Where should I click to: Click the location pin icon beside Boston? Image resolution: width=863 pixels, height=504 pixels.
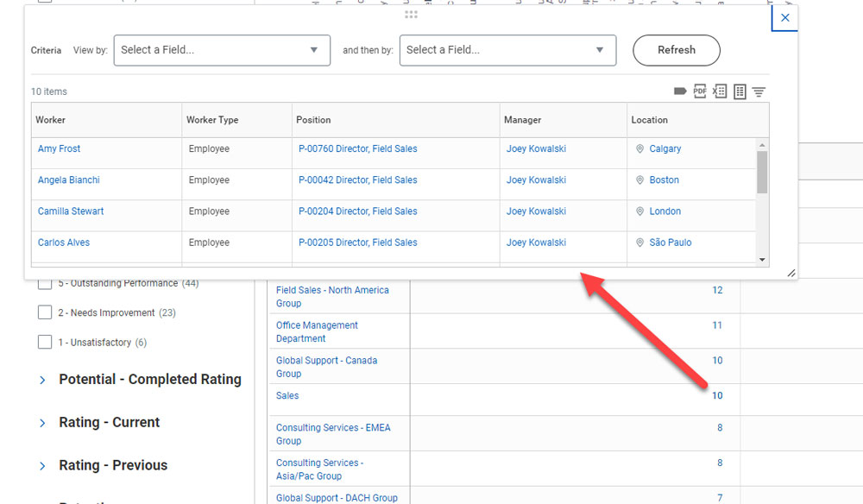(x=639, y=180)
